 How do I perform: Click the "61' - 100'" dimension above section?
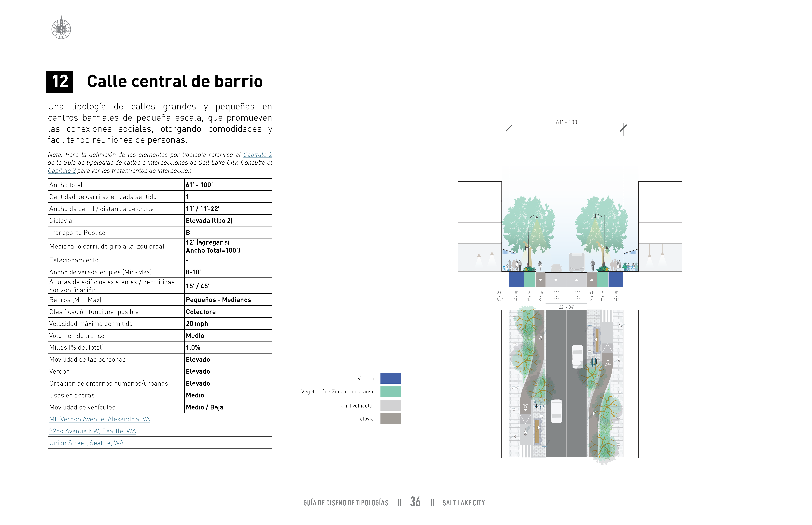coord(567,122)
